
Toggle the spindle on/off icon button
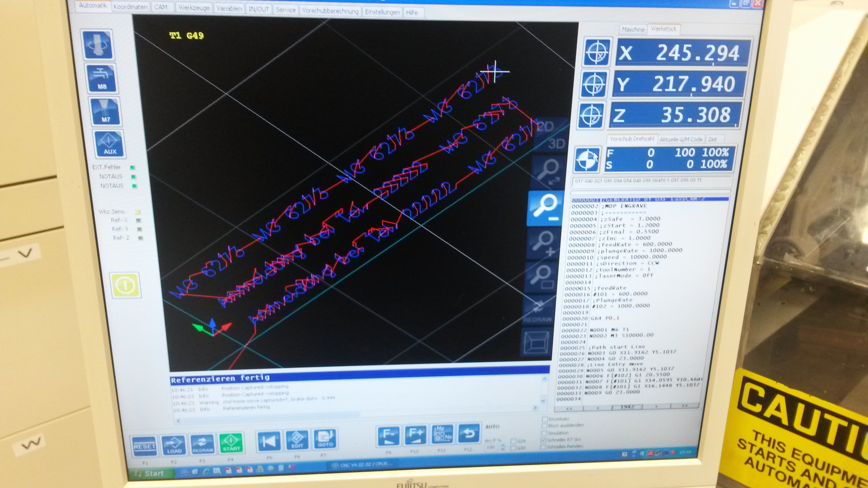click(x=98, y=45)
